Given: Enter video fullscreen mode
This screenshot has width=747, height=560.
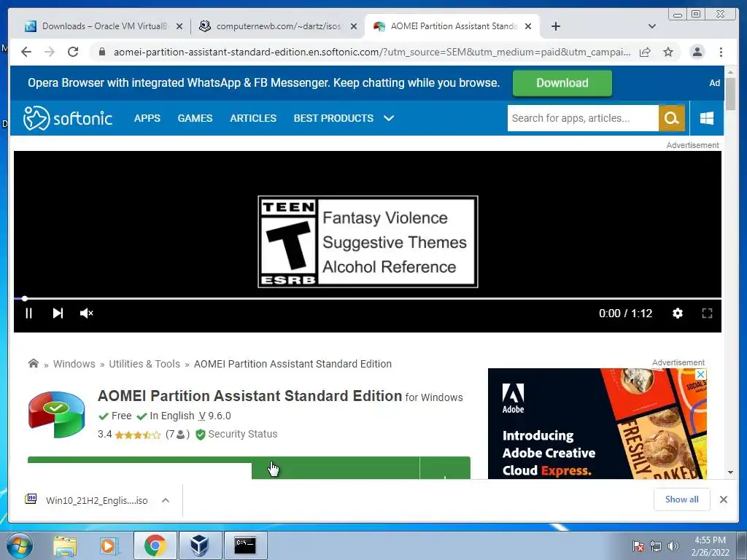Looking at the screenshot, I should [x=707, y=314].
